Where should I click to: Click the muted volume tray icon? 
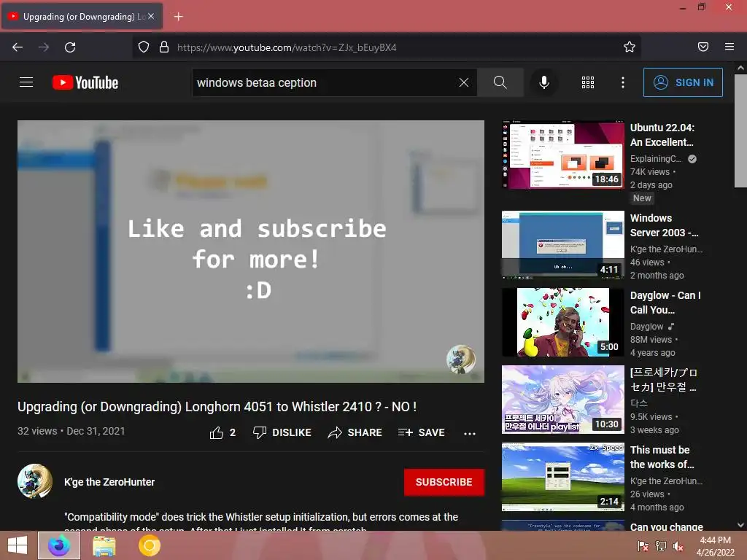coord(678,546)
